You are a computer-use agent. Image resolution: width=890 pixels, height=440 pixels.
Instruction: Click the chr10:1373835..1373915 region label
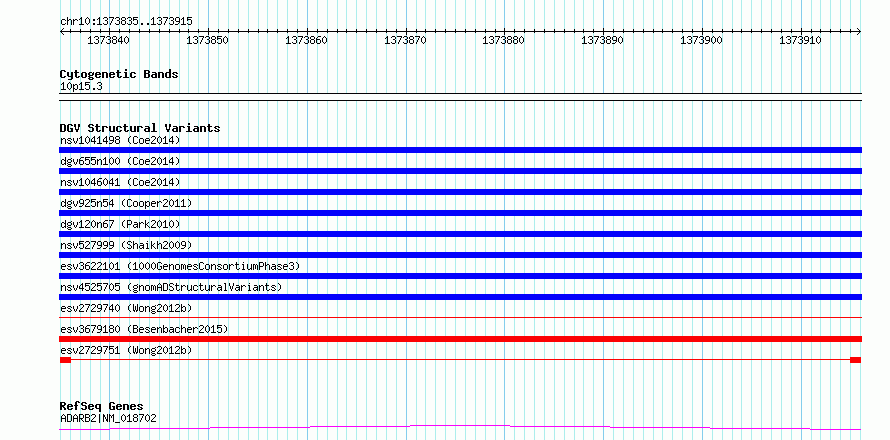pyautogui.click(x=126, y=22)
